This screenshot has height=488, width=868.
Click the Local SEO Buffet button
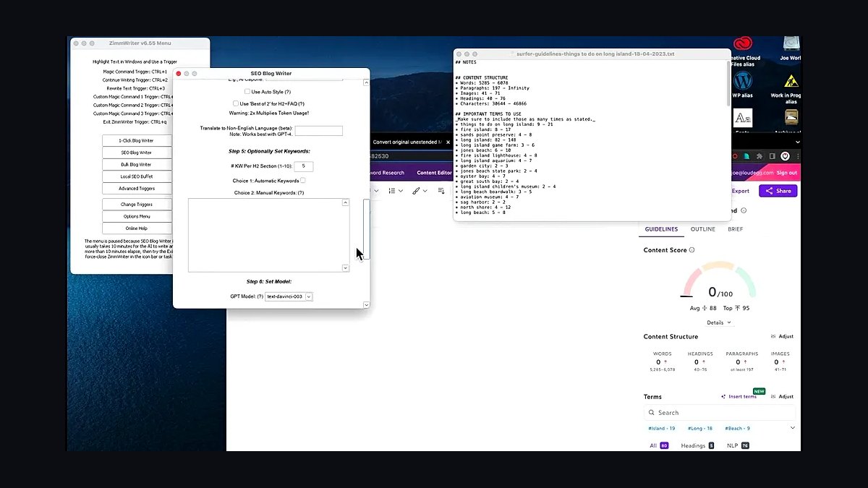[137, 176]
